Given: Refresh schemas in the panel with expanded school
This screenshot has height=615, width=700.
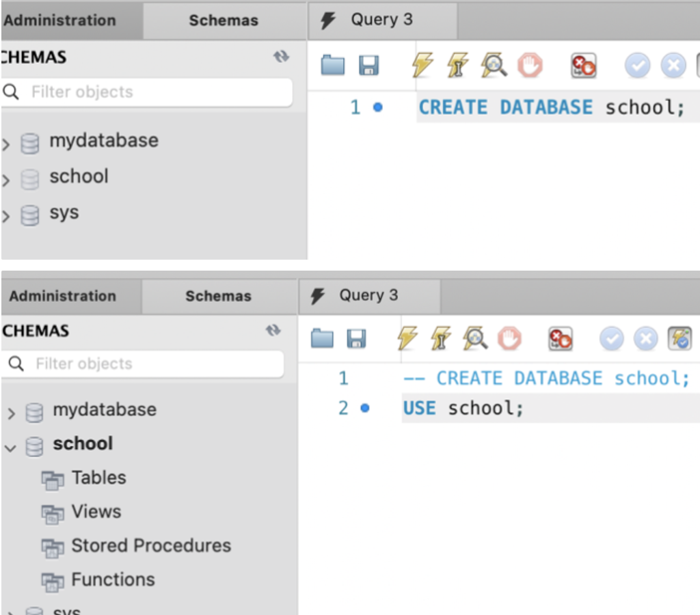Looking at the screenshot, I should [273, 330].
